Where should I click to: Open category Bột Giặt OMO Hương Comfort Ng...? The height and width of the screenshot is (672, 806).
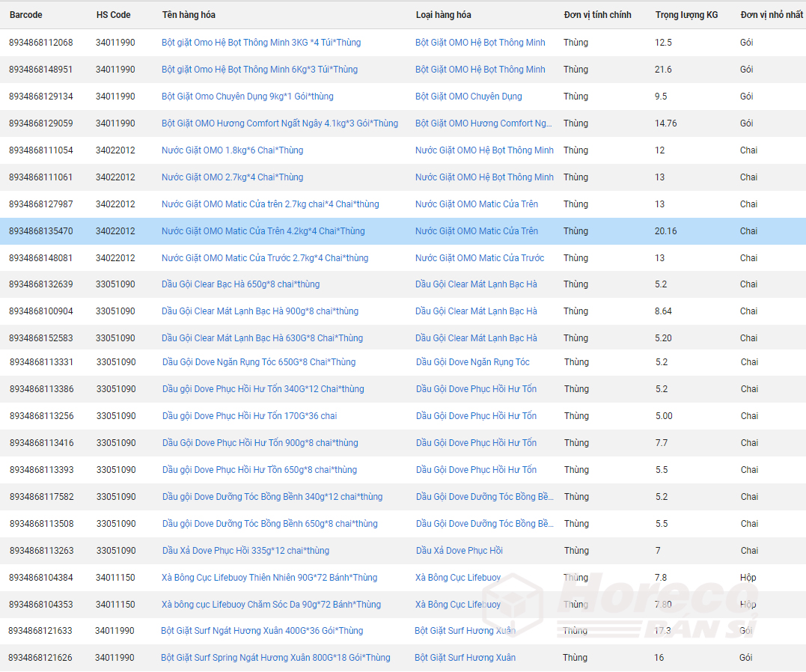(483, 123)
